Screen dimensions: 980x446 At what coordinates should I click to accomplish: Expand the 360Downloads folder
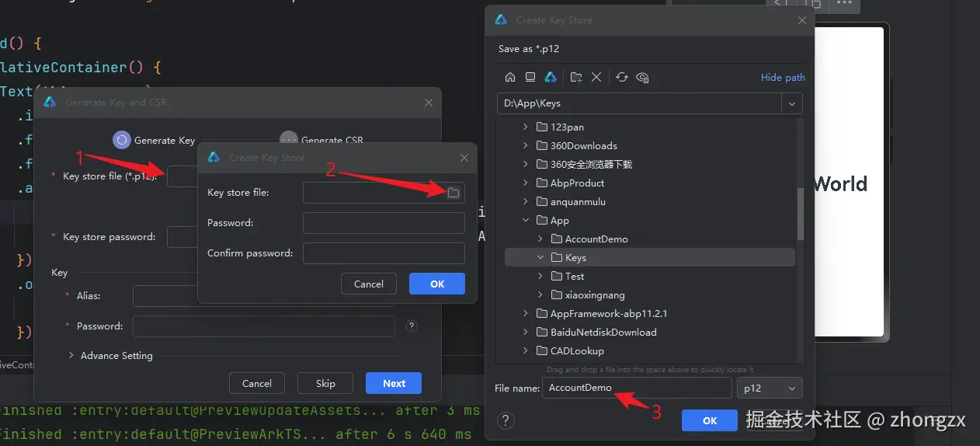tap(526, 146)
